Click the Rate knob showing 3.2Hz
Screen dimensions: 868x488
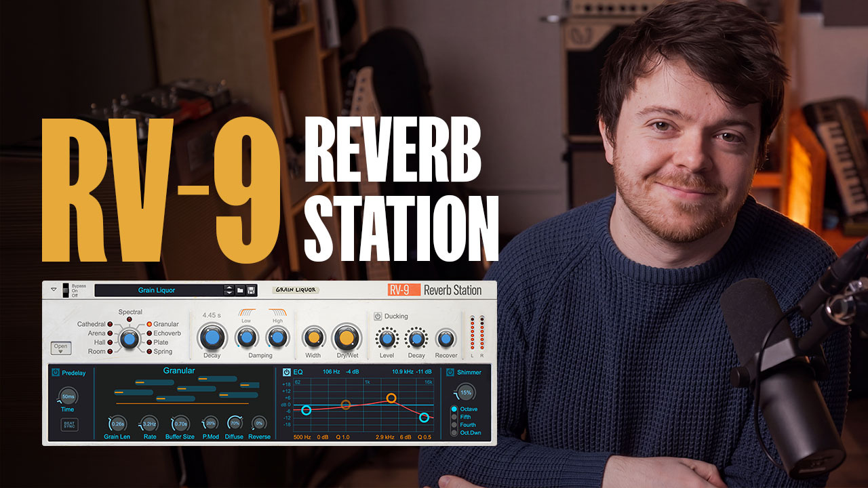pyautogui.click(x=150, y=424)
